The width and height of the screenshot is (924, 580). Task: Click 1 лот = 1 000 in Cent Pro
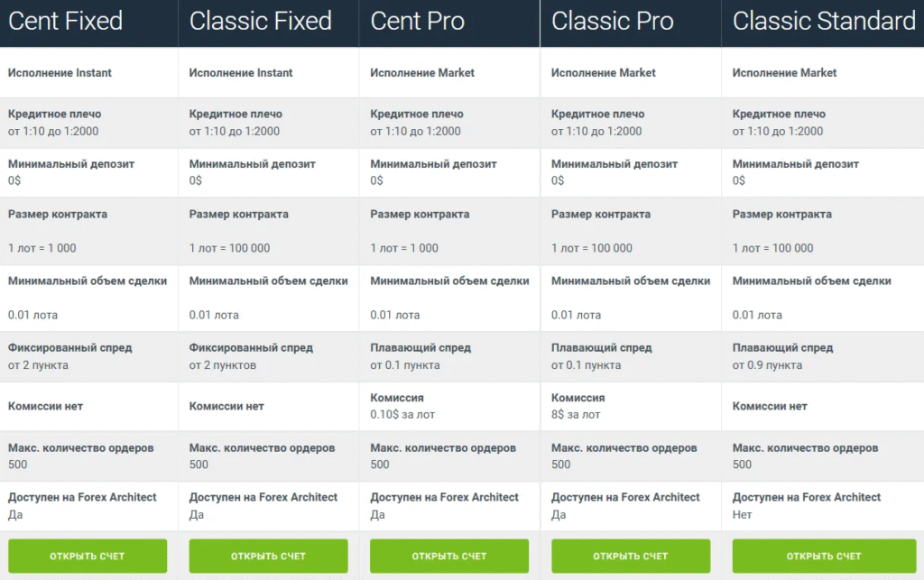click(404, 248)
